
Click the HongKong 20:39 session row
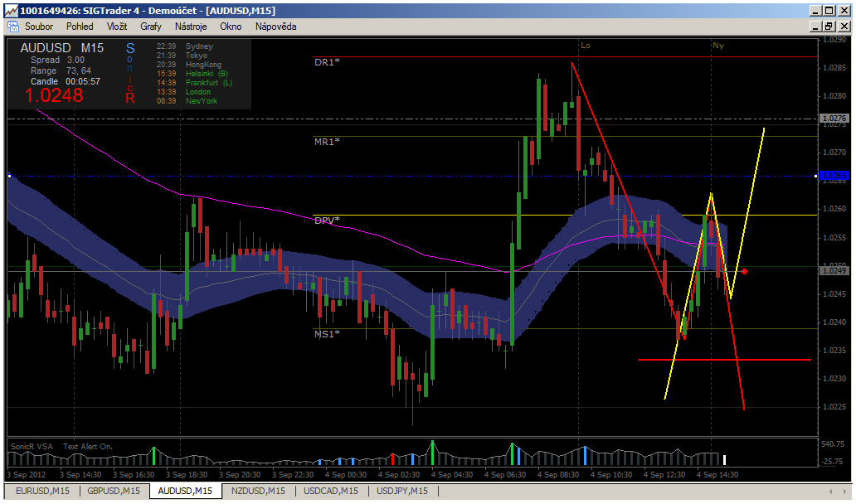[x=189, y=65]
